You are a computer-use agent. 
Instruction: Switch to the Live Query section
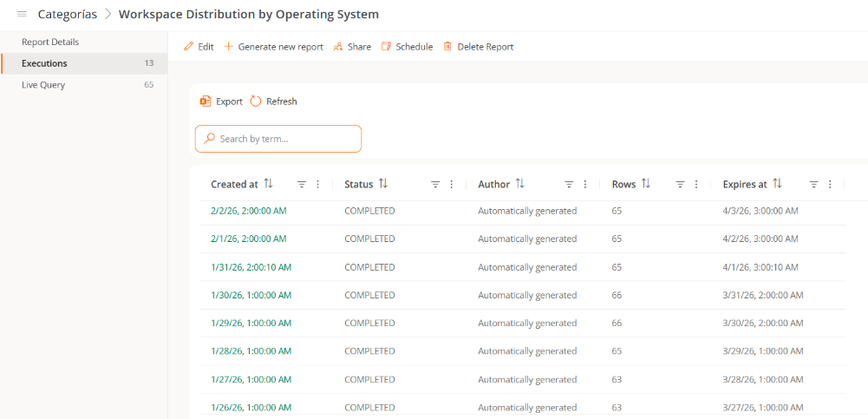[43, 85]
